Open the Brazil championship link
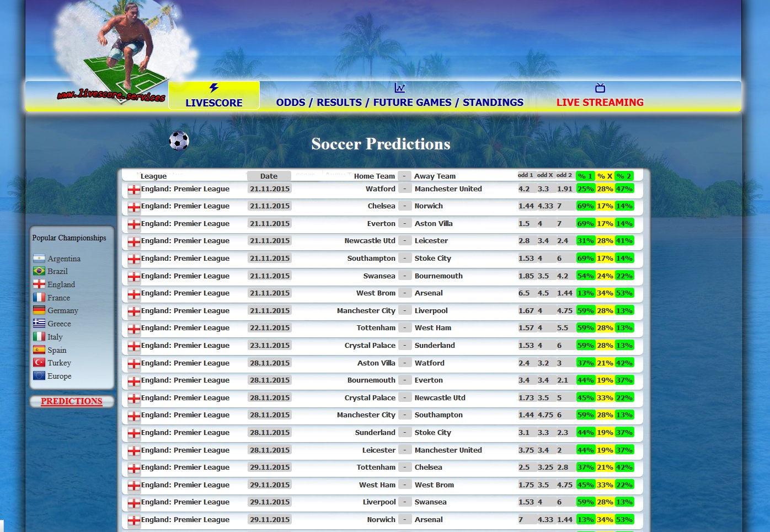 coord(57,271)
